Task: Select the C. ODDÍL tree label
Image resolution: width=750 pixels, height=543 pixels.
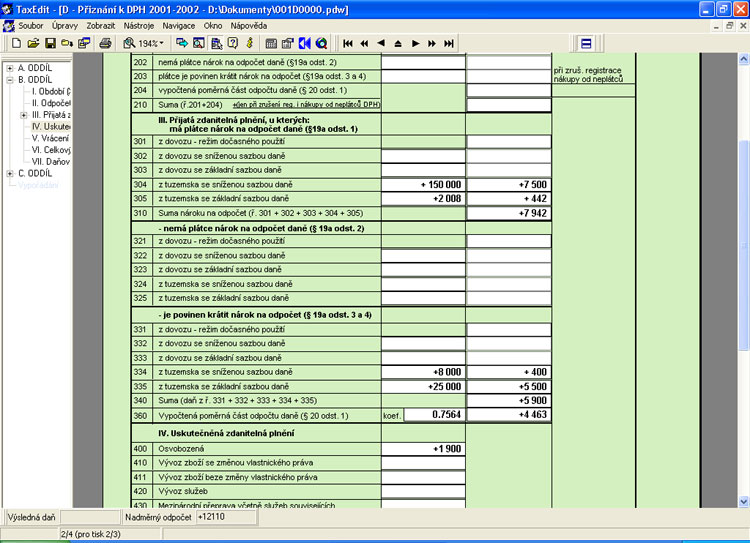Action: (35, 173)
